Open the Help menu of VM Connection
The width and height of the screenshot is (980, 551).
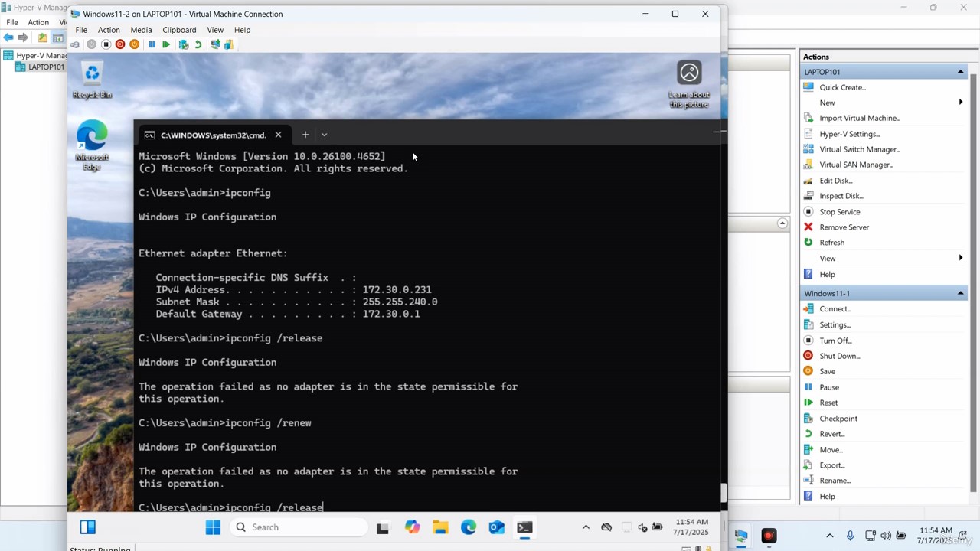[242, 30]
